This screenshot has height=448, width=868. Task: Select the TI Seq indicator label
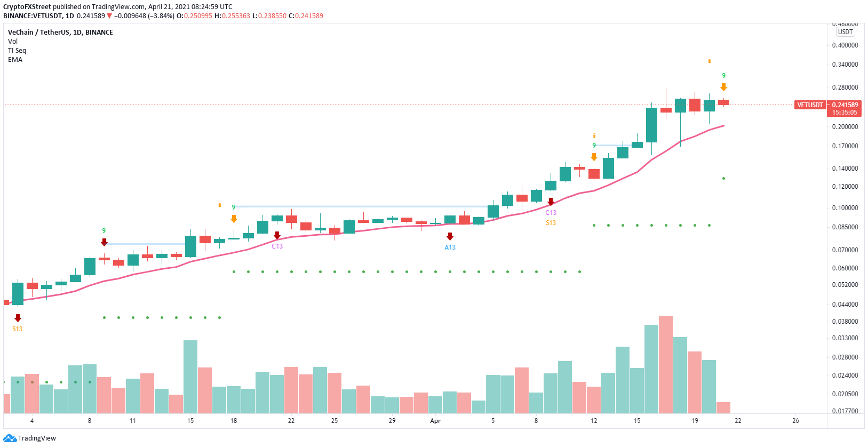click(17, 51)
